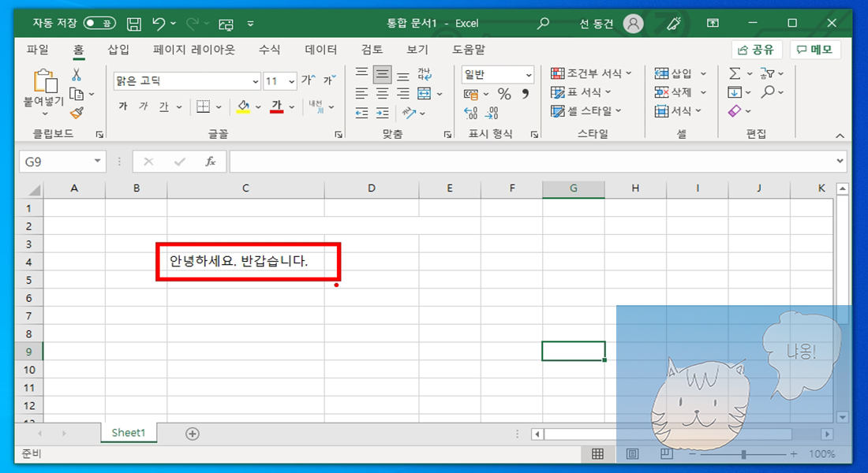Open the font size dropdown showing 11
Image resolution: width=868 pixels, height=473 pixels.
tap(291, 81)
